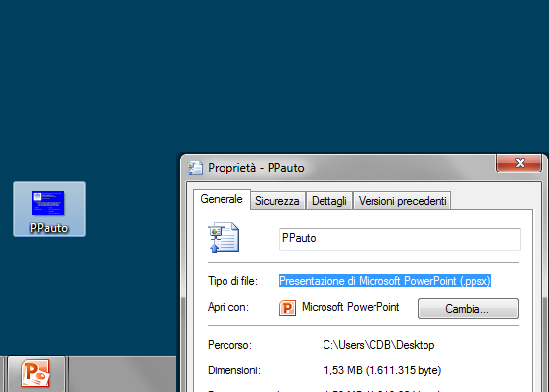Viewport: 549px width, 392px height.
Task: Click the Percorso label
Action: pyautogui.click(x=229, y=345)
